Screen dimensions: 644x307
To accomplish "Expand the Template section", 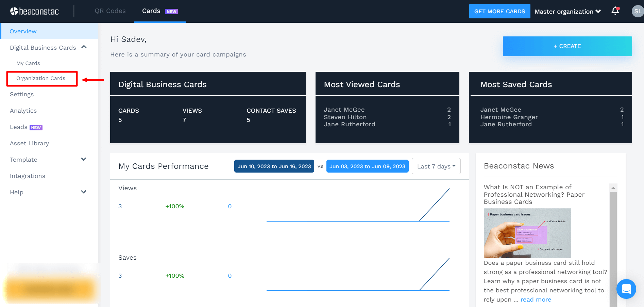I will [83, 159].
